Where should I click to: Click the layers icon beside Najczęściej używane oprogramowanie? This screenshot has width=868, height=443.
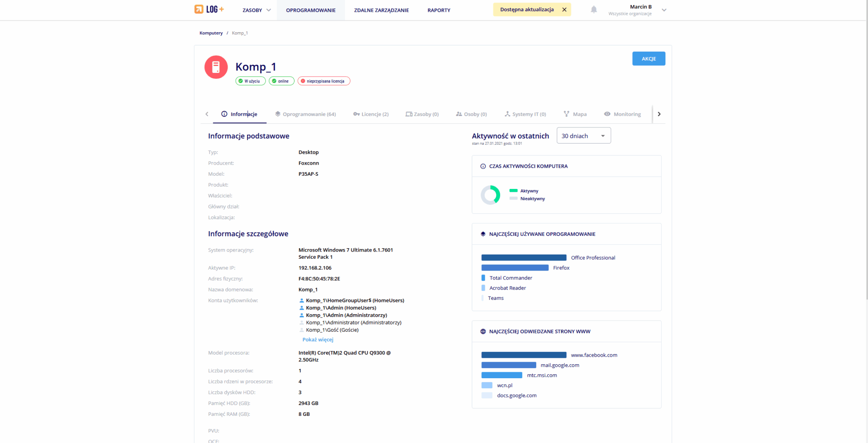point(483,234)
